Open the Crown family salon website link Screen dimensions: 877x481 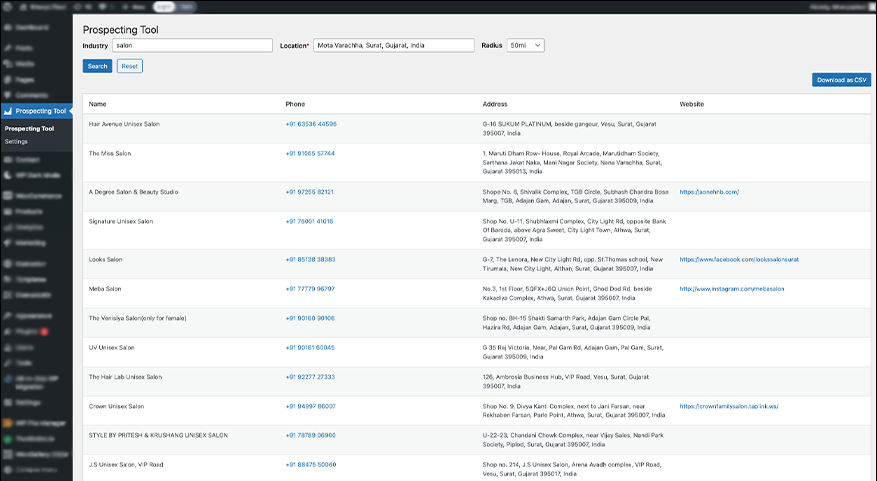[x=729, y=407]
